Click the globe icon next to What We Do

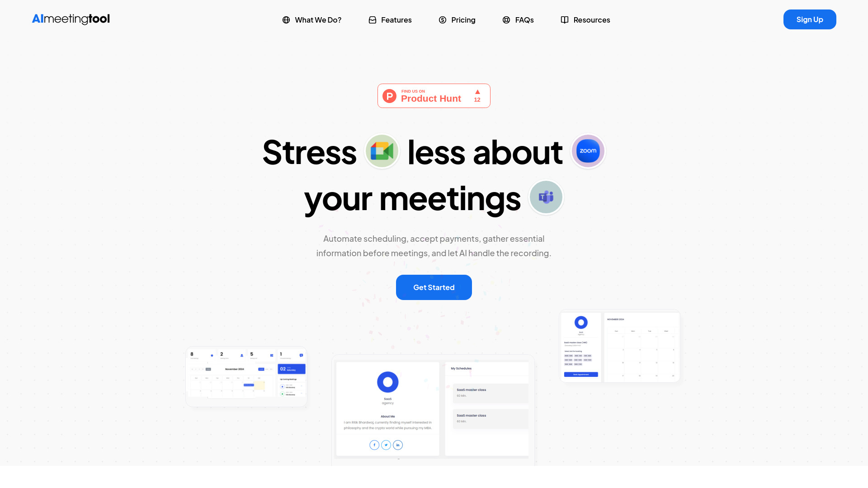tap(286, 20)
